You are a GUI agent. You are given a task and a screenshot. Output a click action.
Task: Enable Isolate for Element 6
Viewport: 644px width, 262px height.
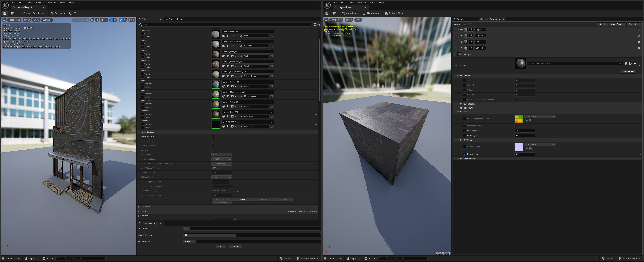tap(142, 57)
